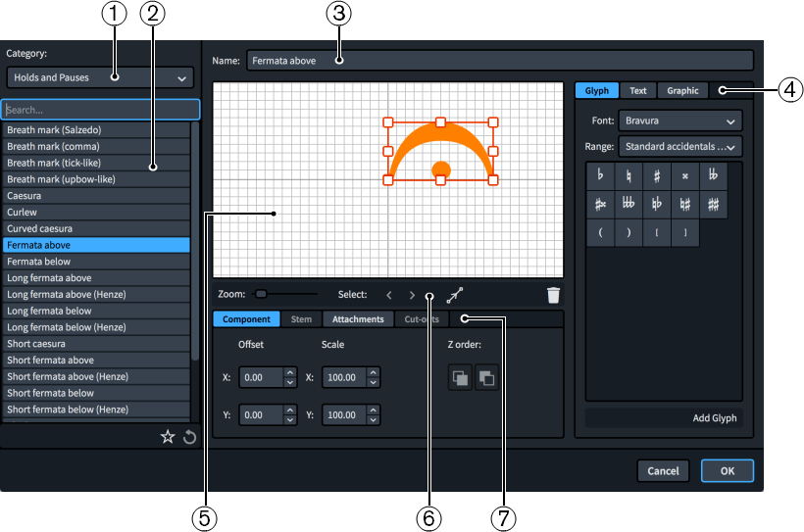Increase Offset X value
Image resolution: width=804 pixels, height=532 pixels.
[x=290, y=373]
